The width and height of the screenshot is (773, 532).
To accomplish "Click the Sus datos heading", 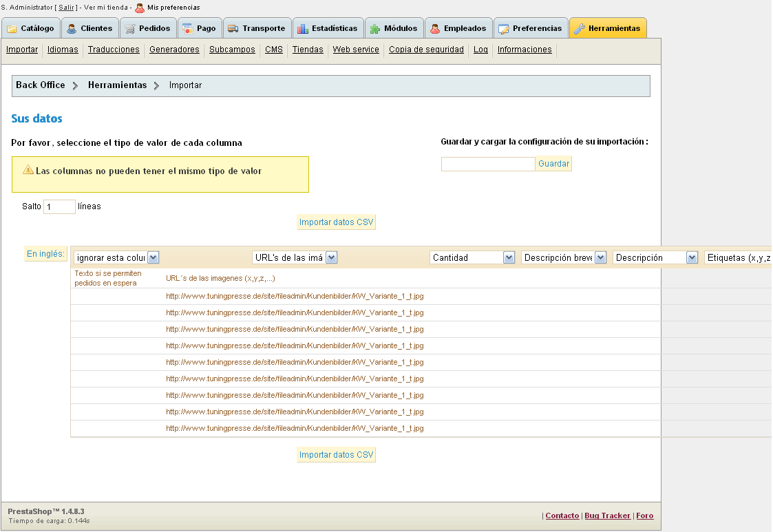I will [37, 119].
